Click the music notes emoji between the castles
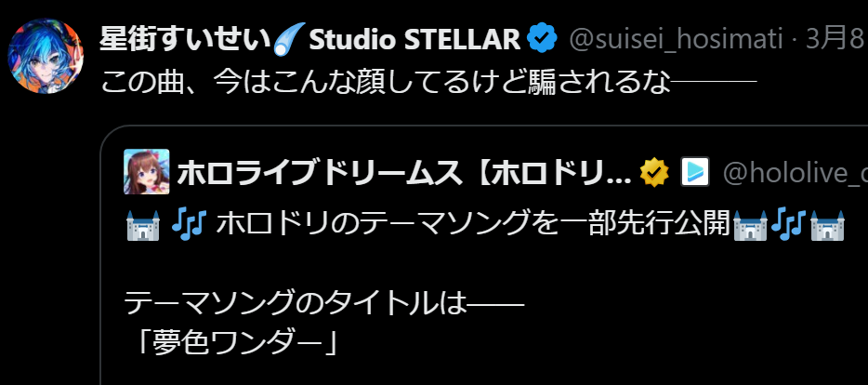This screenshot has width=868, height=385. 789,224
